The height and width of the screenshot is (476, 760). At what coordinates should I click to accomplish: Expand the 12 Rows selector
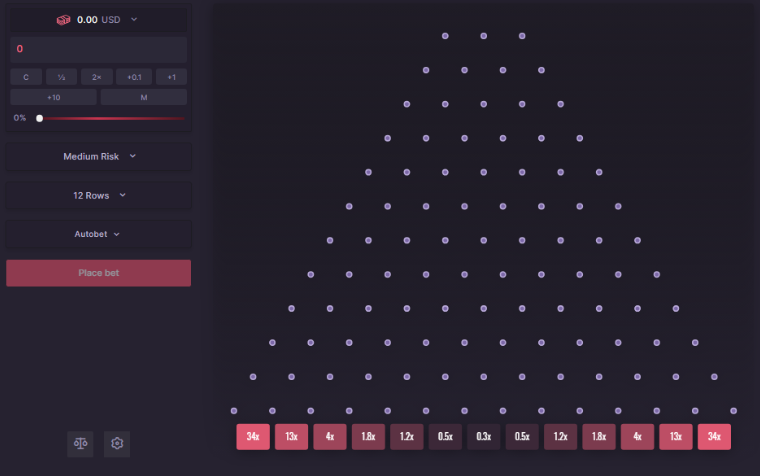click(x=98, y=195)
